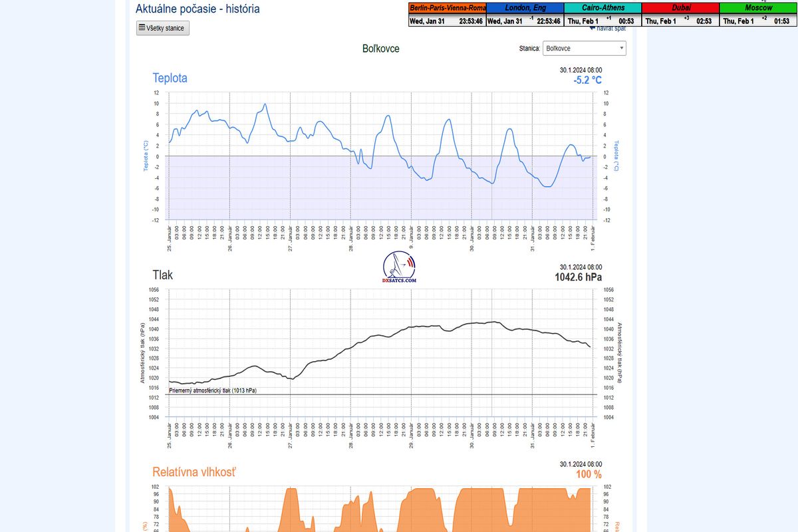
Task: Click the Priemerný atmosférický tlak reference label
Action: click(213, 391)
